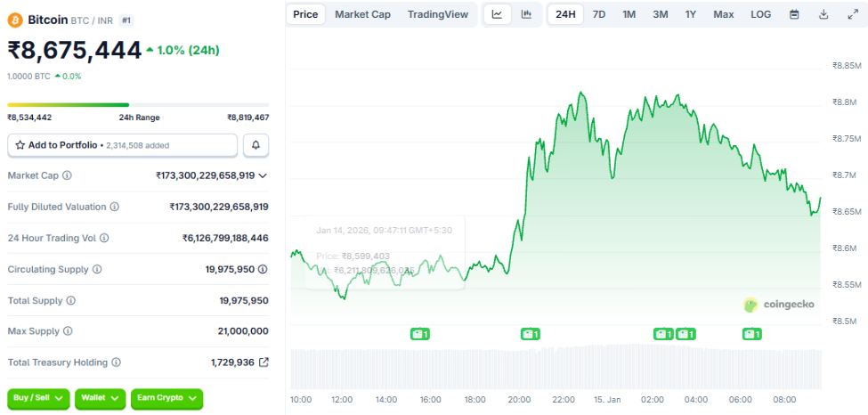Screen dimensions: 868x415
Task: Open the calendar date range picker
Action: tap(794, 14)
